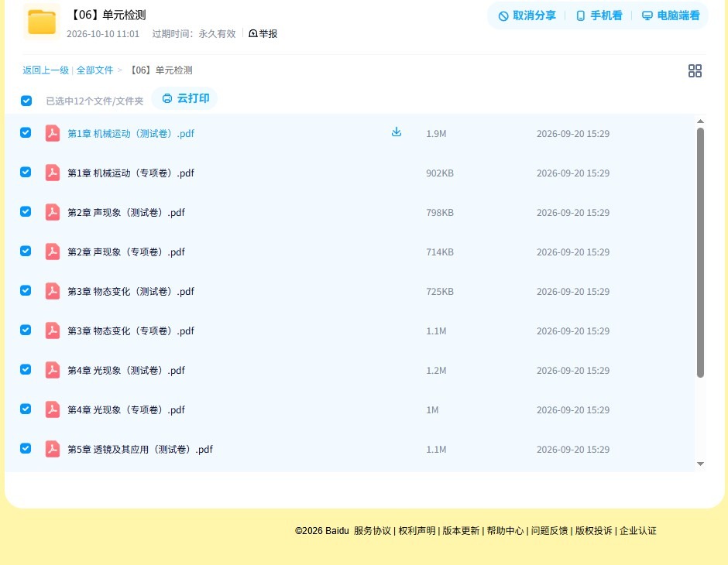Open 手机看 option
Screen dimensions: 728x565
pos(599,15)
